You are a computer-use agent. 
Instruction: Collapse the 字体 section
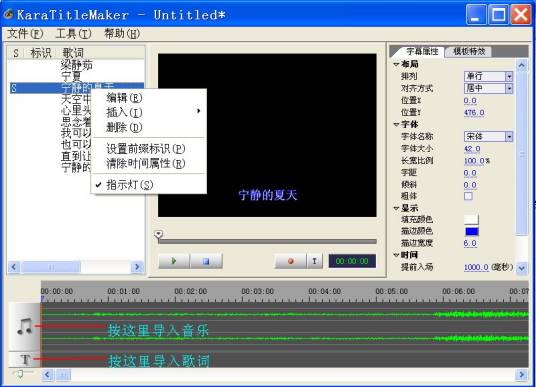click(396, 124)
